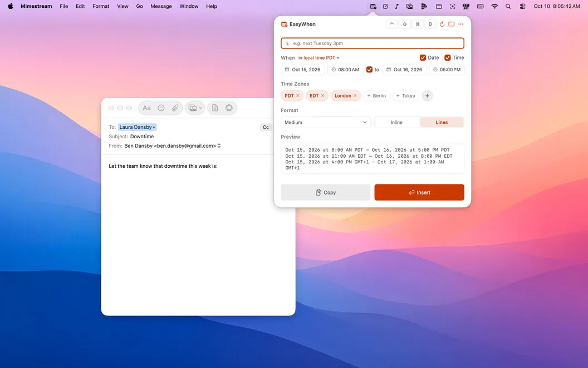Open the Medium format dropdown
588x368 pixels.
pos(326,123)
